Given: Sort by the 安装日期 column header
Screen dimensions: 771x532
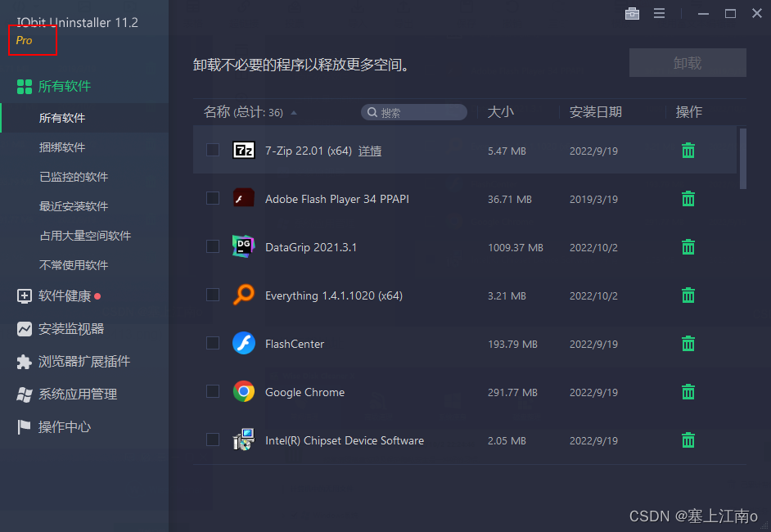Looking at the screenshot, I should point(596,112).
